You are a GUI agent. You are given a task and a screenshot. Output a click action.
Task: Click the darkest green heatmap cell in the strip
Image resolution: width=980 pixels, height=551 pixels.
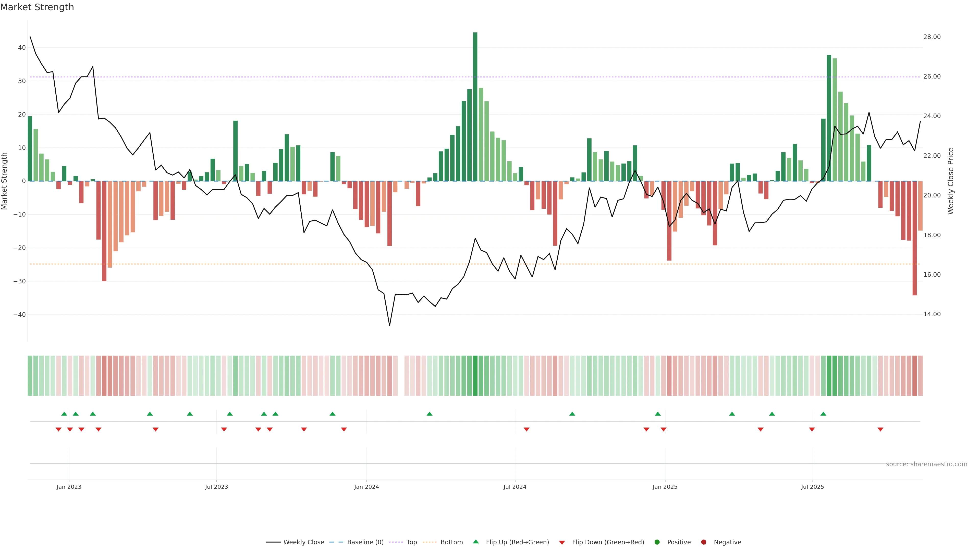(x=475, y=375)
